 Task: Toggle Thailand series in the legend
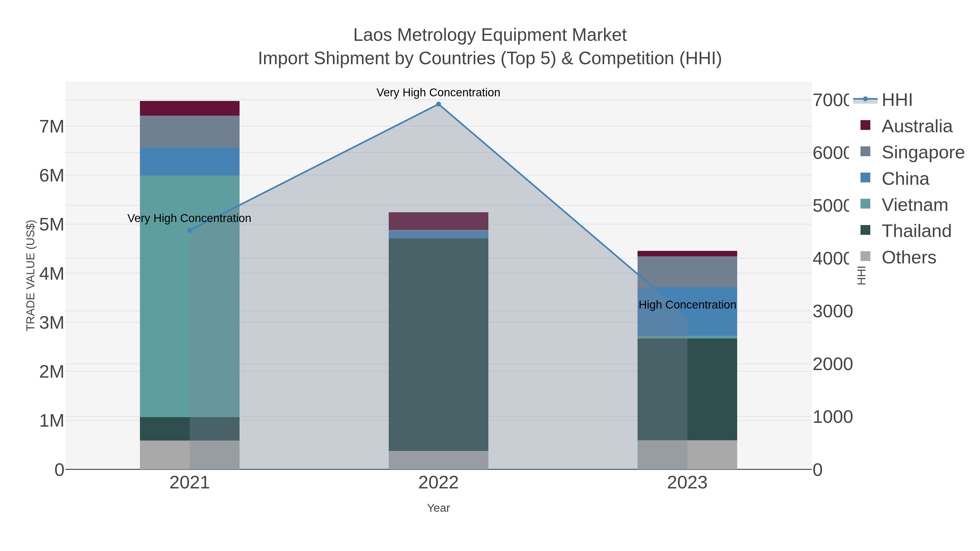pos(905,231)
